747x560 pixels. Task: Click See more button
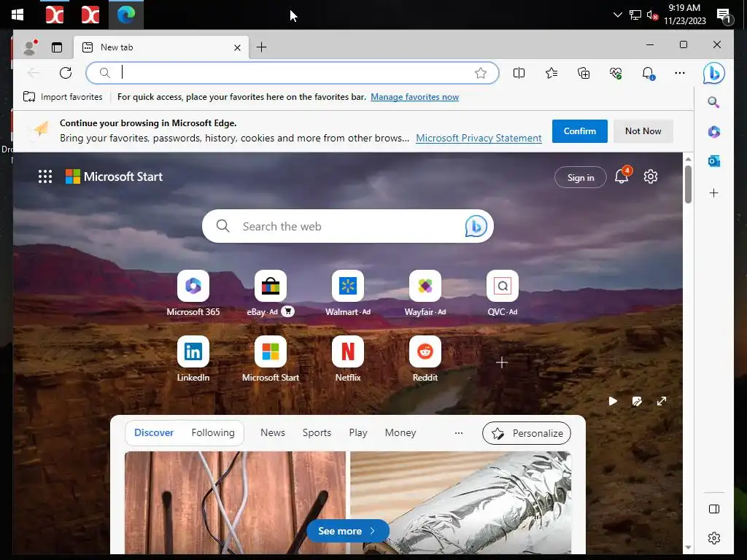pyautogui.click(x=347, y=531)
